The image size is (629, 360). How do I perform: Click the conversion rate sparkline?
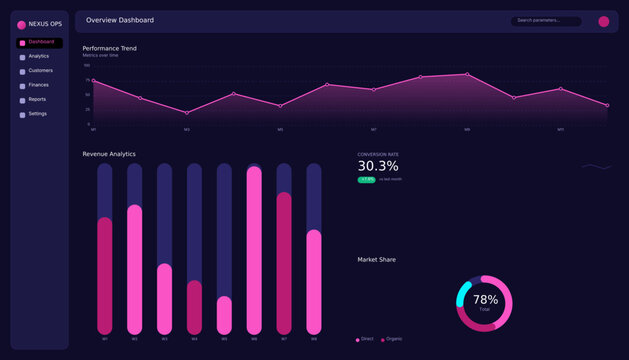point(597,166)
